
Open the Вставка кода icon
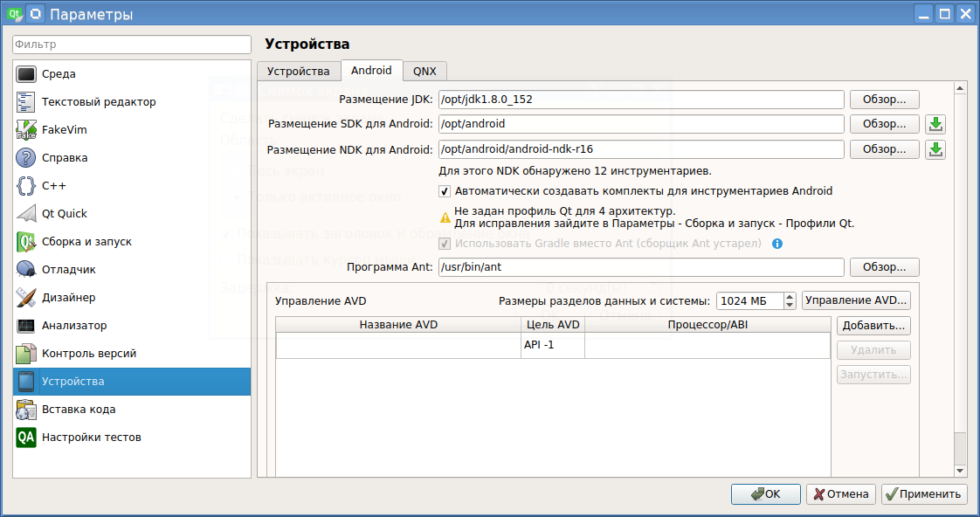click(x=26, y=410)
